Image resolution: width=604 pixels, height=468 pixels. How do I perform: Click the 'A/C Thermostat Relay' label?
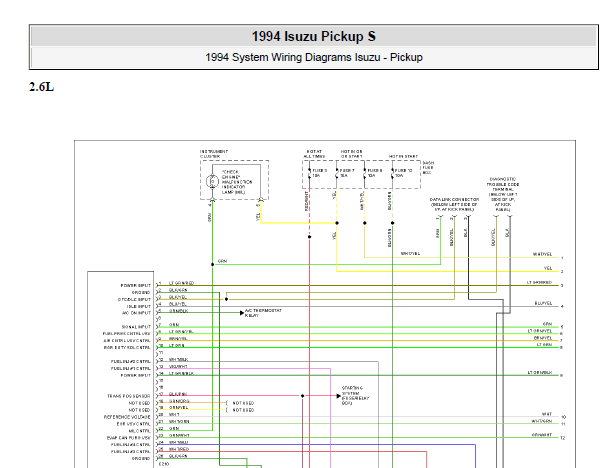click(263, 313)
